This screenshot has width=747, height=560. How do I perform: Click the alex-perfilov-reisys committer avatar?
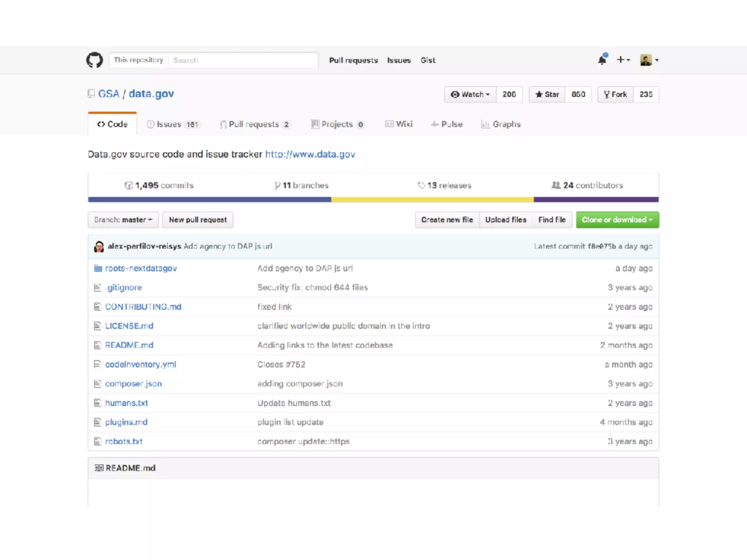(99, 246)
